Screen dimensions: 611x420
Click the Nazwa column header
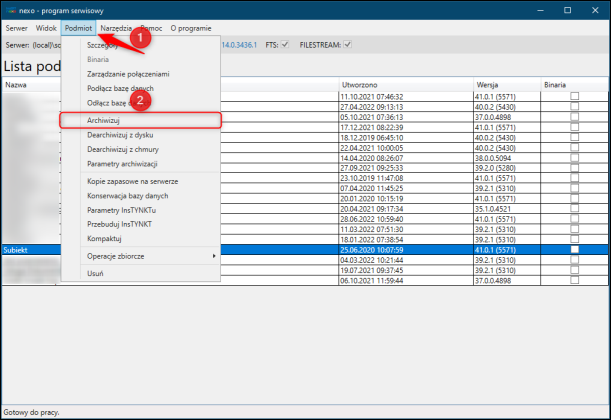[x=16, y=85]
